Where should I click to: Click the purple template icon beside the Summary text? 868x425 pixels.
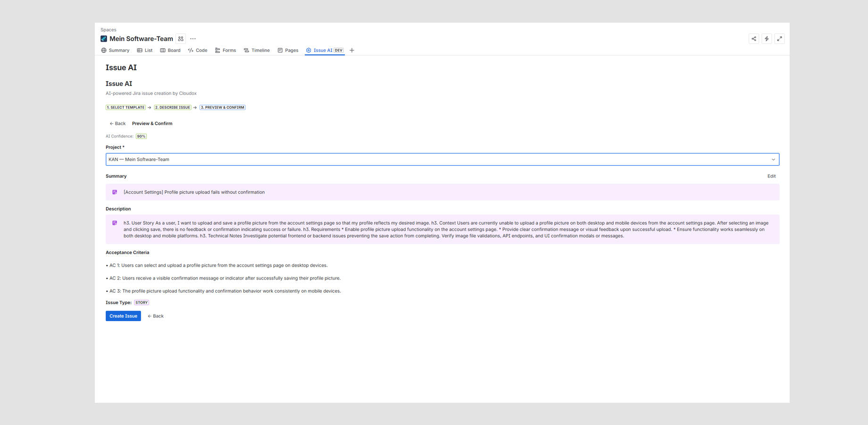point(115,192)
